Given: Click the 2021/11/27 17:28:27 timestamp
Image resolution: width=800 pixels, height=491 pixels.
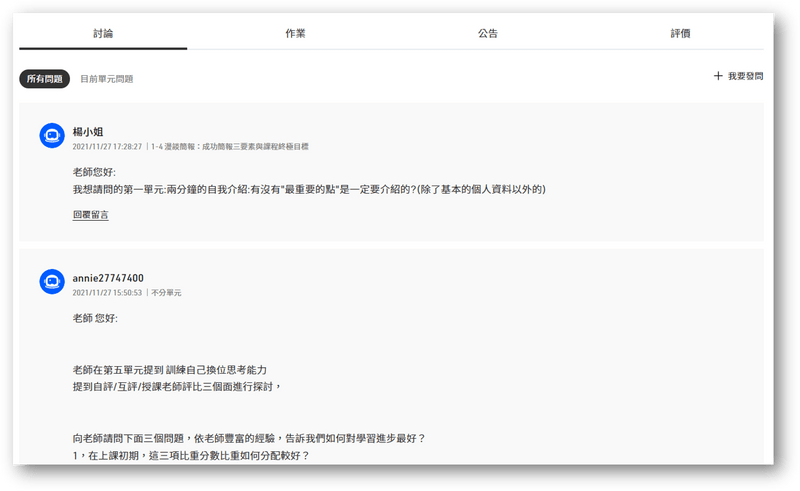Looking at the screenshot, I should (x=107, y=146).
